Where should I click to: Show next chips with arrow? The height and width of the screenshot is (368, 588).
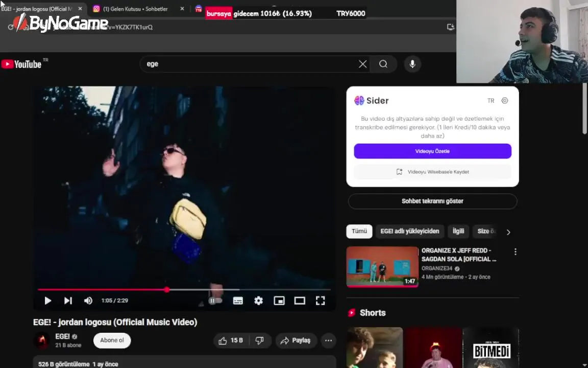click(508, 232)
